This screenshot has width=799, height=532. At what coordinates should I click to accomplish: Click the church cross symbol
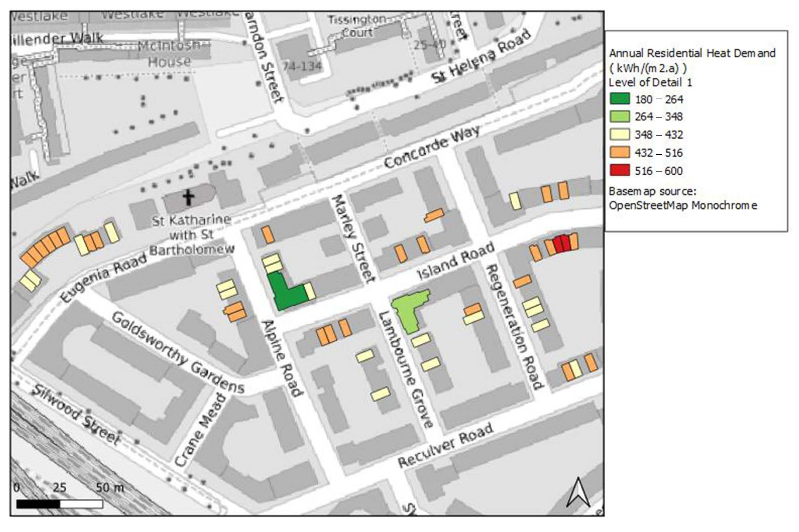(x=189, y=197)
